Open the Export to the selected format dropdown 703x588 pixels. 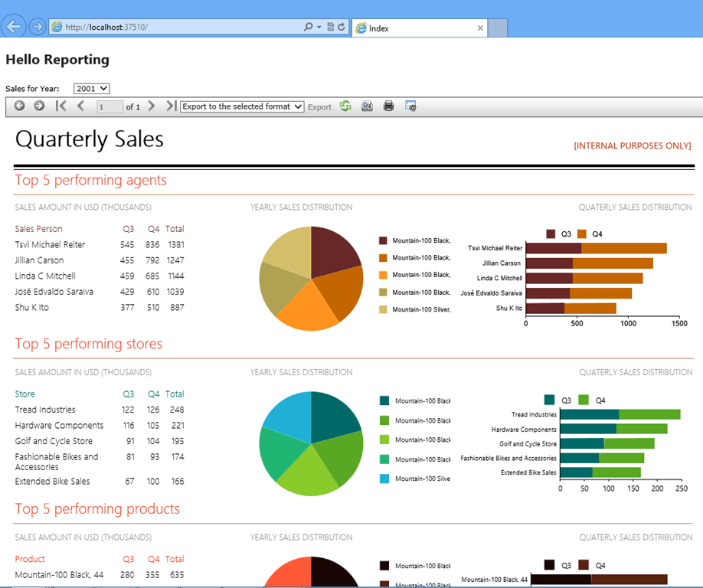coord(242,106)
